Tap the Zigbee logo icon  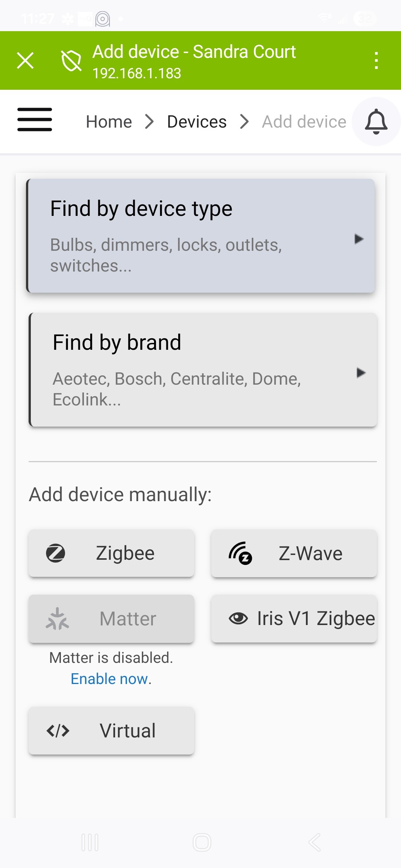click(56, 553)
